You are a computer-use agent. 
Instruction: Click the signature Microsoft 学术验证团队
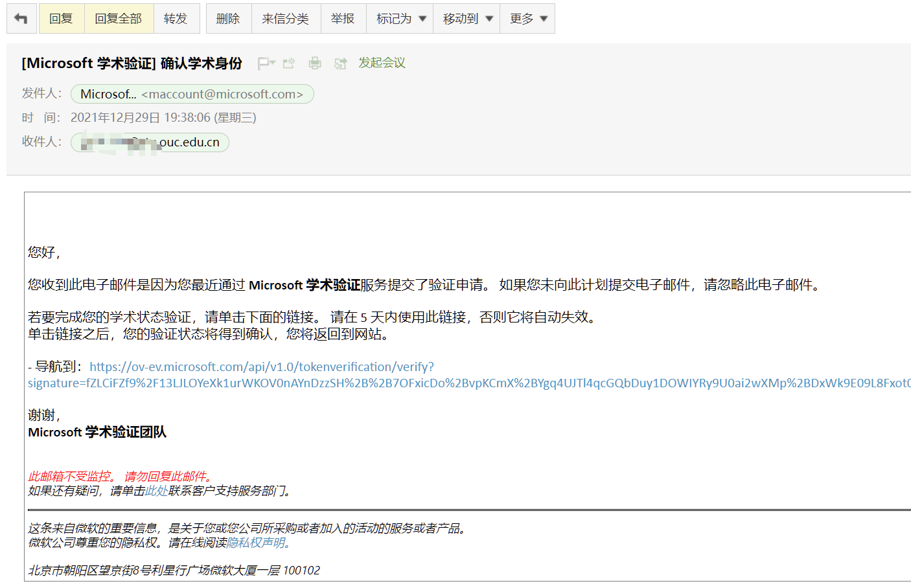pos(97,432)
